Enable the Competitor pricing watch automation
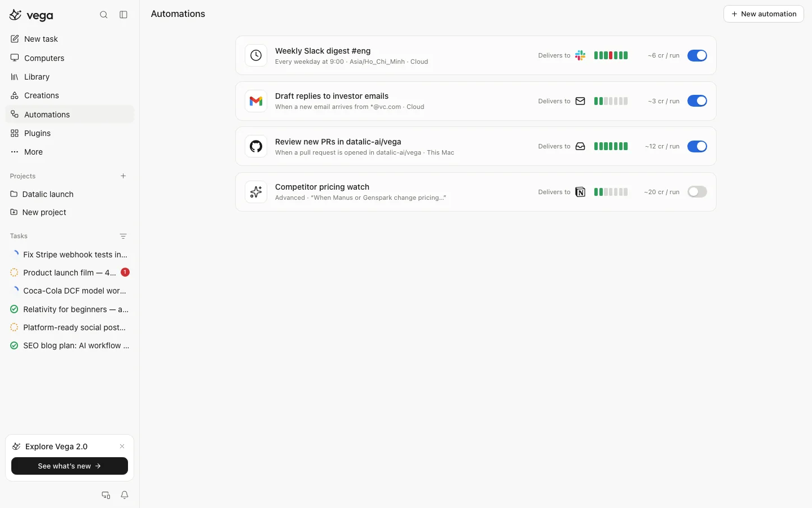This screenshot has height=508, width=812. coord(697,192)
